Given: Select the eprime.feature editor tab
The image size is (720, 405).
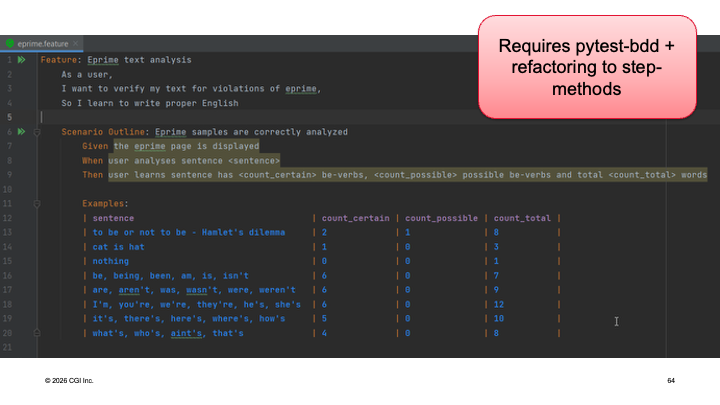Looking at the screenshot, I should [42, 44].
